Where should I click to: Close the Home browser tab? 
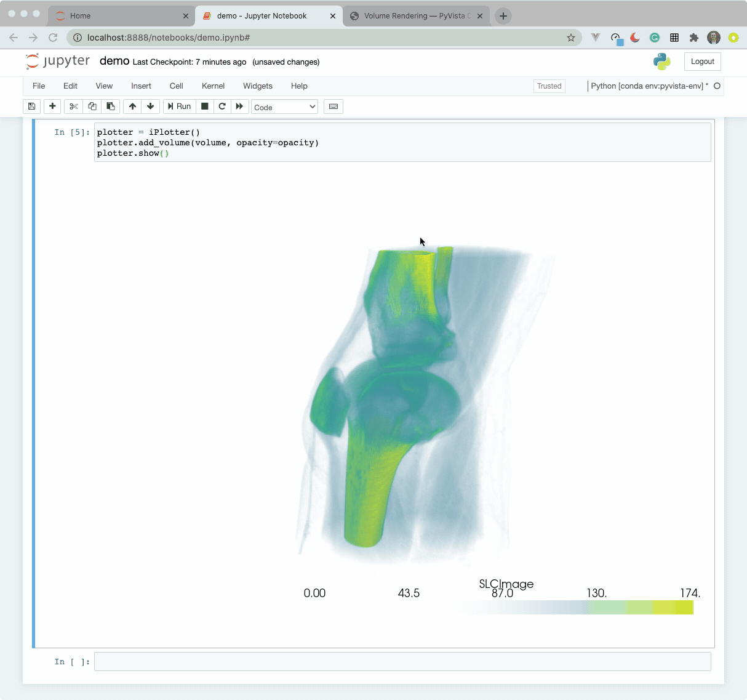pos(186,16)
